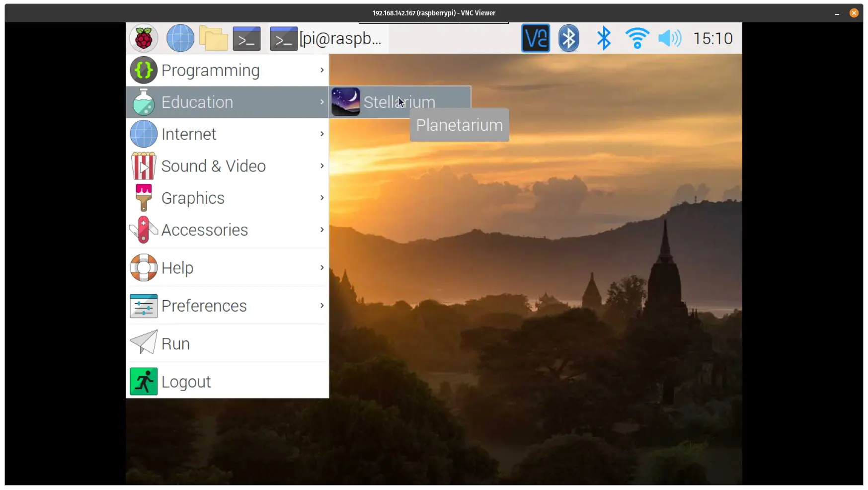The image size is (868, 490).
Task: Click the Raspberry Pi menu icon
Action: pyautogui.click(x=144, y=38)
